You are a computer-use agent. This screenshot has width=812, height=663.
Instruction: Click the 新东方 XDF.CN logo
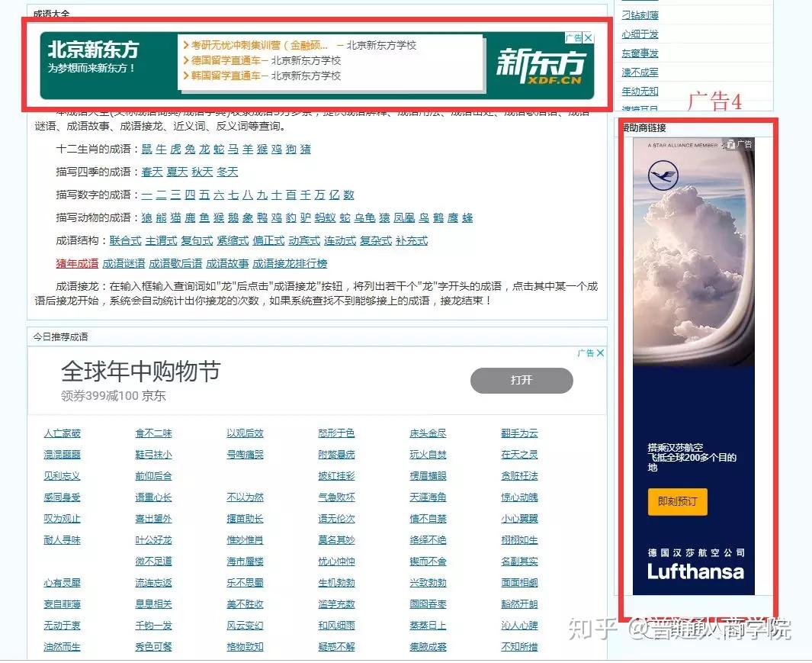pyautogui.click(x=540, y=66)
